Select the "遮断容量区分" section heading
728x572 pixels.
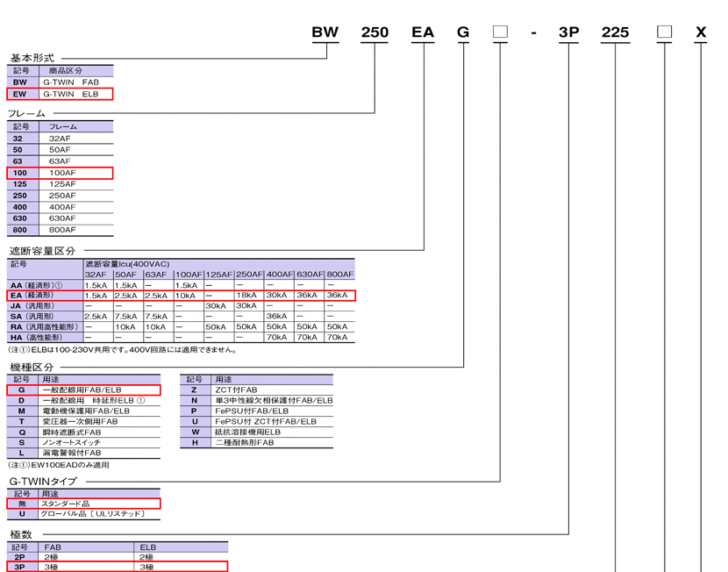click(x=42, y=251)
